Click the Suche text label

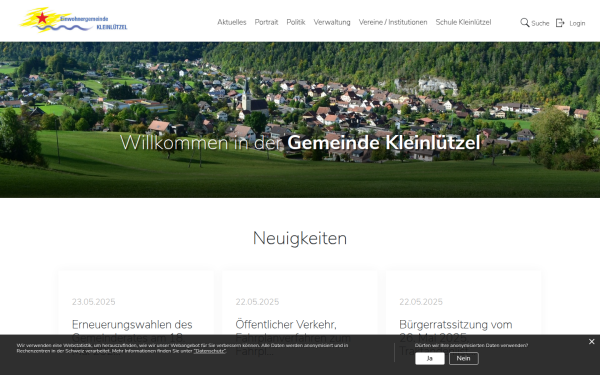click(x=540, y=23)
